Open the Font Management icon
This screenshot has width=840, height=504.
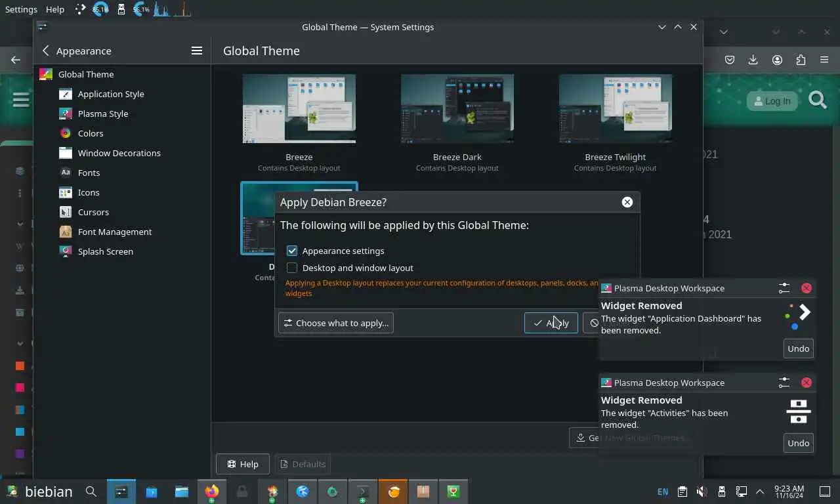coord(66,232)
